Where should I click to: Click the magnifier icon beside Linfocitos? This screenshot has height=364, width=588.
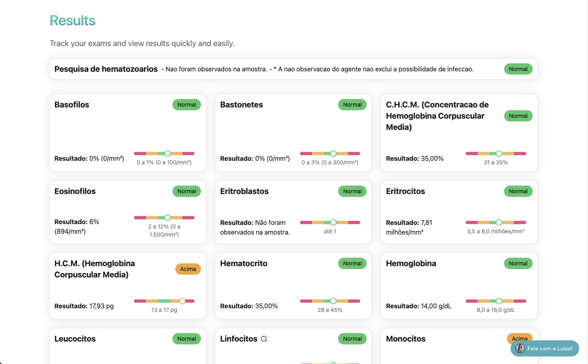point(264,339)
